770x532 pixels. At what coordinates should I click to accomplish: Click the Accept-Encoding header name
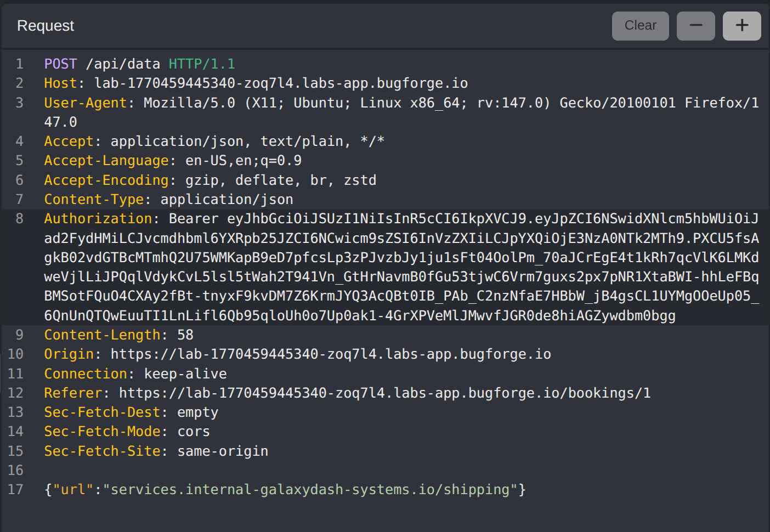pos(106,180)
